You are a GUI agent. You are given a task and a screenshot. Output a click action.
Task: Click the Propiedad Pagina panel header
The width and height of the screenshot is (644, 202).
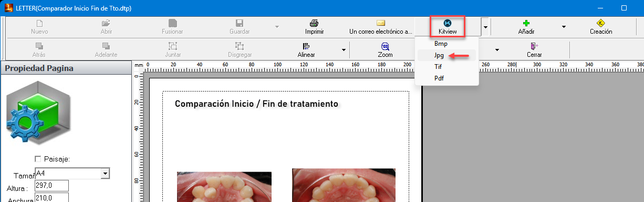tap(66, 68)
